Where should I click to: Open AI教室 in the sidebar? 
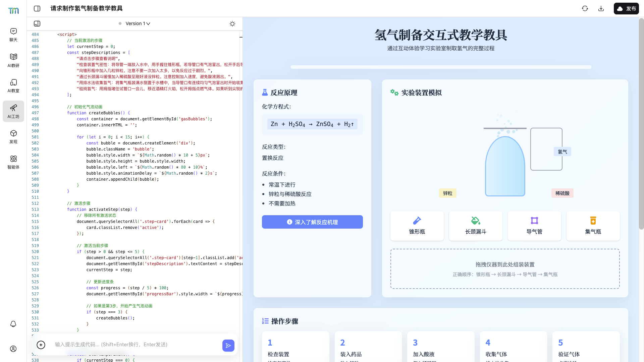[x=13, y=86]
